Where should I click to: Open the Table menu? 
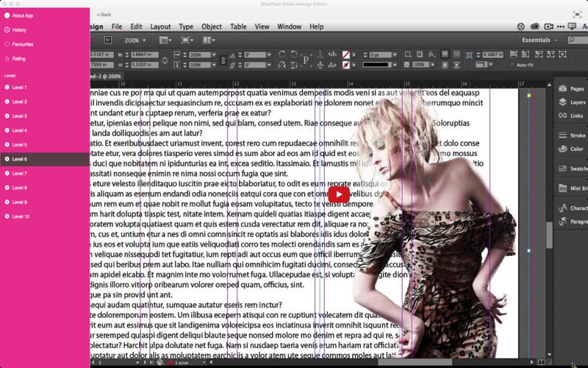[x=238, y=26]
